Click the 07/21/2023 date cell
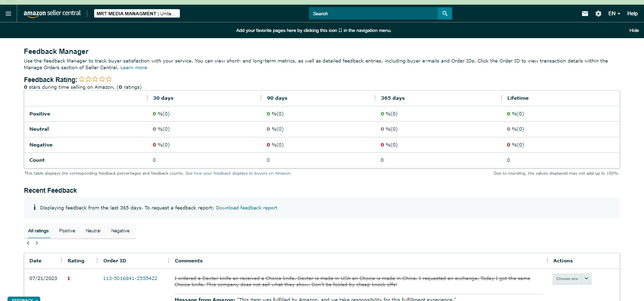Image resolution: width=644 pixels, height=301 pixels. pos(43,278)
